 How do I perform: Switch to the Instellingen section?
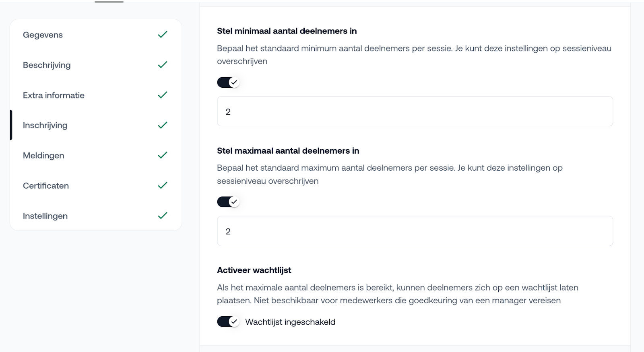tap(45, 216)
